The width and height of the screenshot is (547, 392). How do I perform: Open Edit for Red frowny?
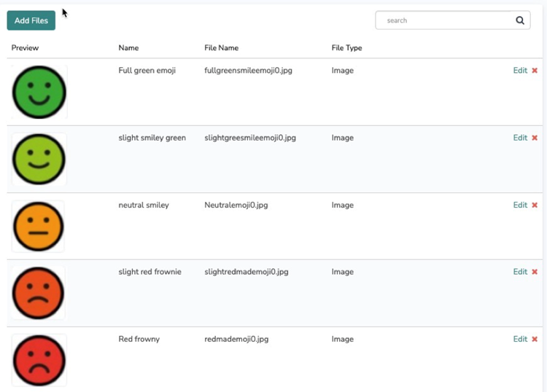[519, 340]
